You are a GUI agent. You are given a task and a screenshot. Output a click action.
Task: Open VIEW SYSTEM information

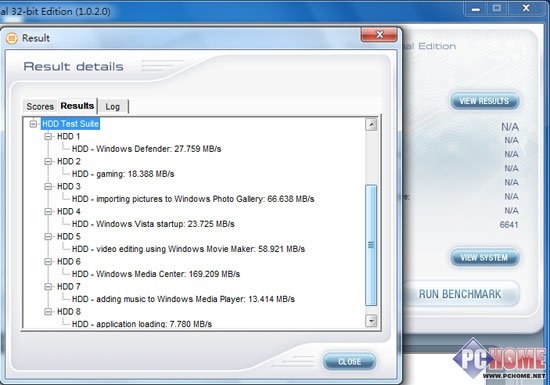[x=484, y=257]
